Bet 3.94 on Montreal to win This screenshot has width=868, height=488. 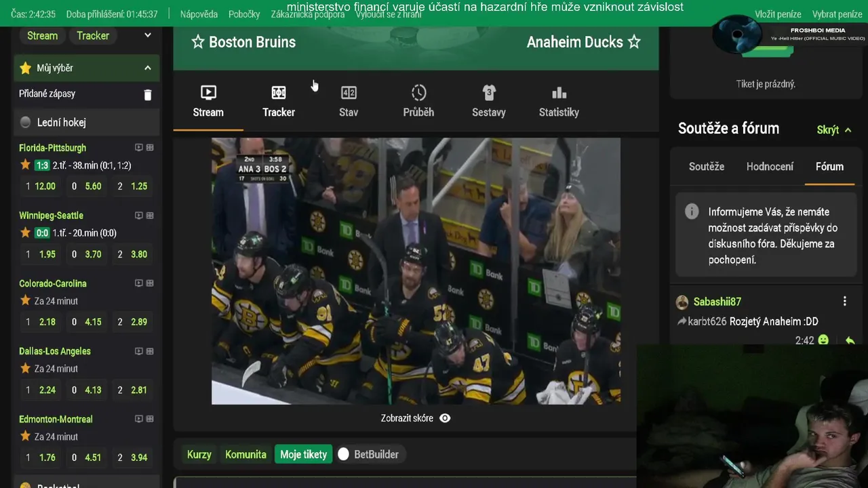(132, 457)
